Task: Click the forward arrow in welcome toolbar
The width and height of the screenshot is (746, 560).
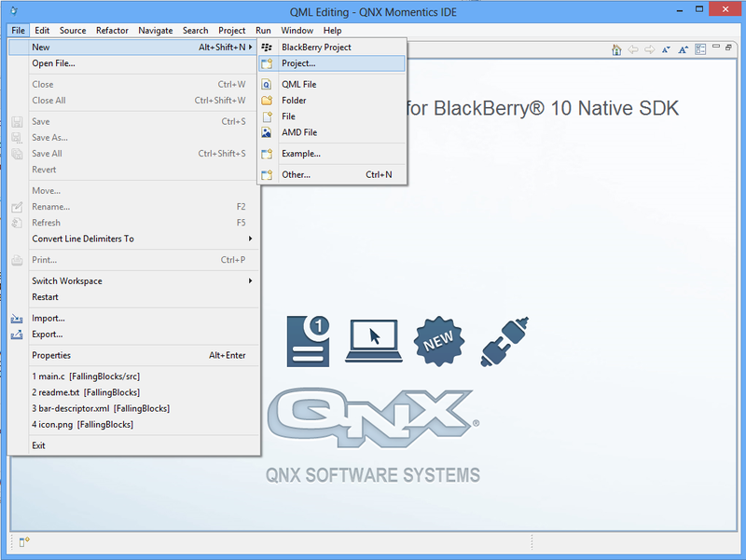Action: pos(649,49)
